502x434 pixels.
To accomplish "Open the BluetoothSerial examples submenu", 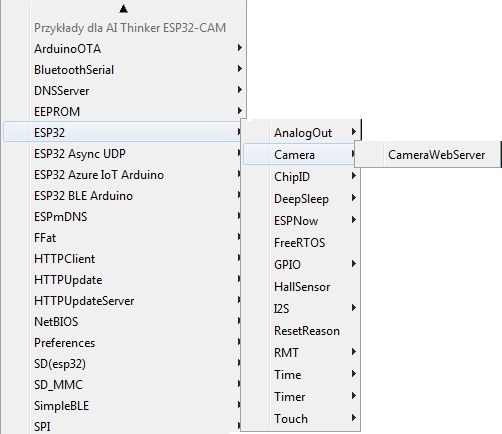I will pyautogui.click(x=124, y=70).
